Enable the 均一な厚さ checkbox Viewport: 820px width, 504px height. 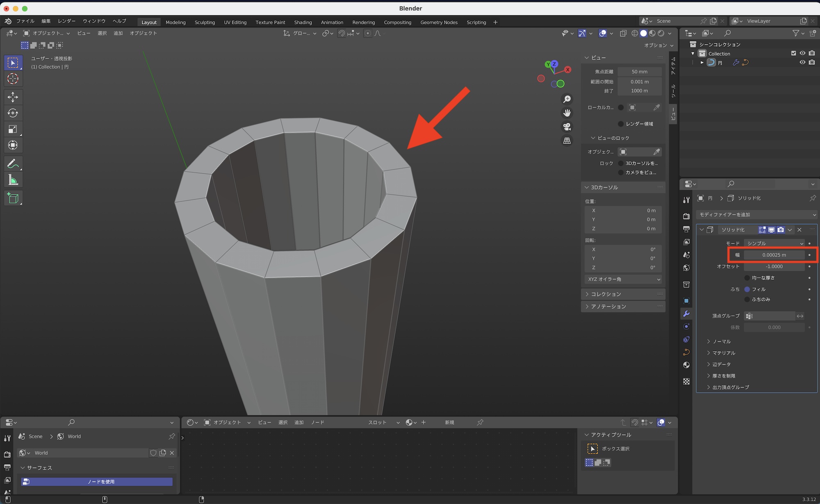click(747, 278)
